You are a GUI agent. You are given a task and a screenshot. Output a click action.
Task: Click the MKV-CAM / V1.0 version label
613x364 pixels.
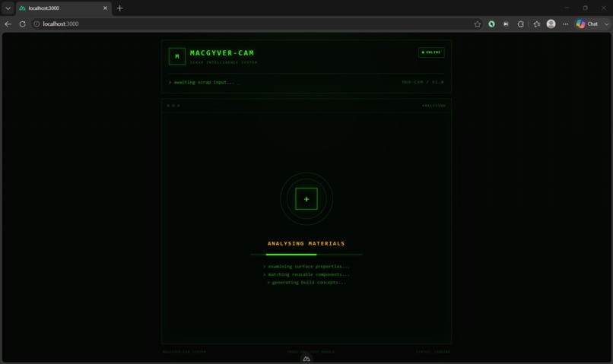point(423,82)
